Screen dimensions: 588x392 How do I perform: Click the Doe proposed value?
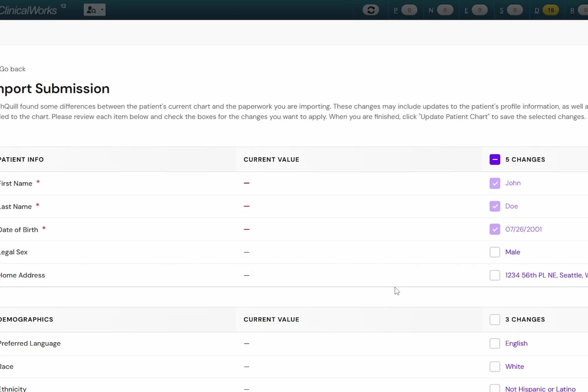click(512, 206)
